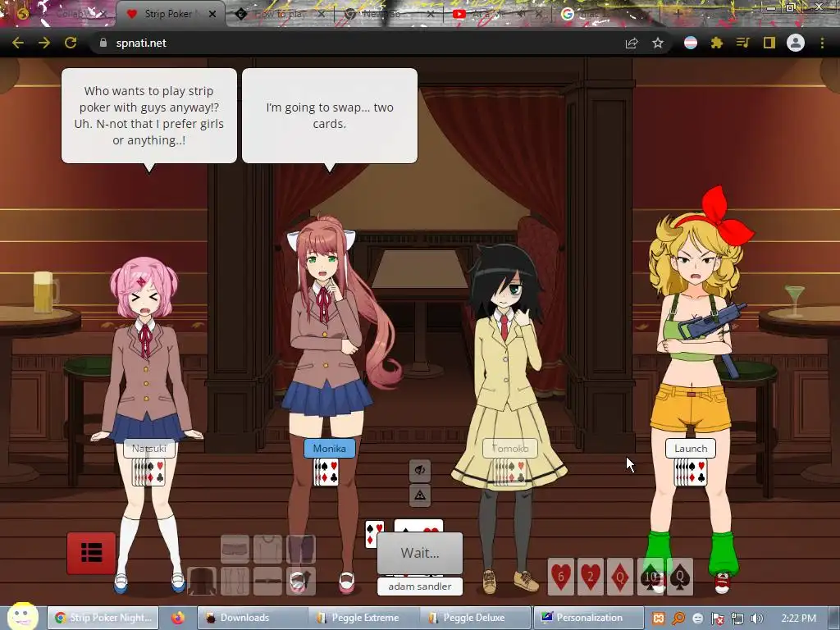Select the 2 of hearts card
Viewport: 840px width, 630px height.
[x=591, y=577]
